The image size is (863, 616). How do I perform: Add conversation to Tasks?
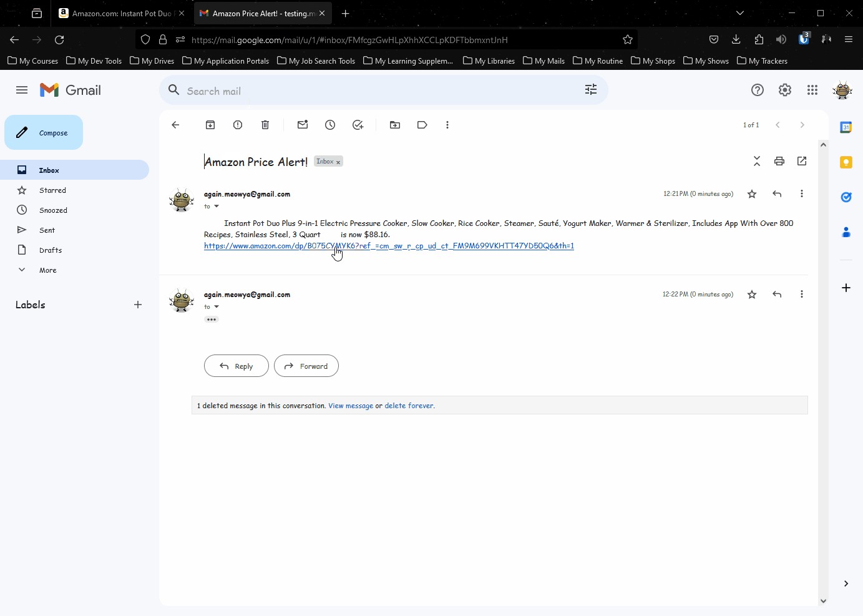pos(358,125)
